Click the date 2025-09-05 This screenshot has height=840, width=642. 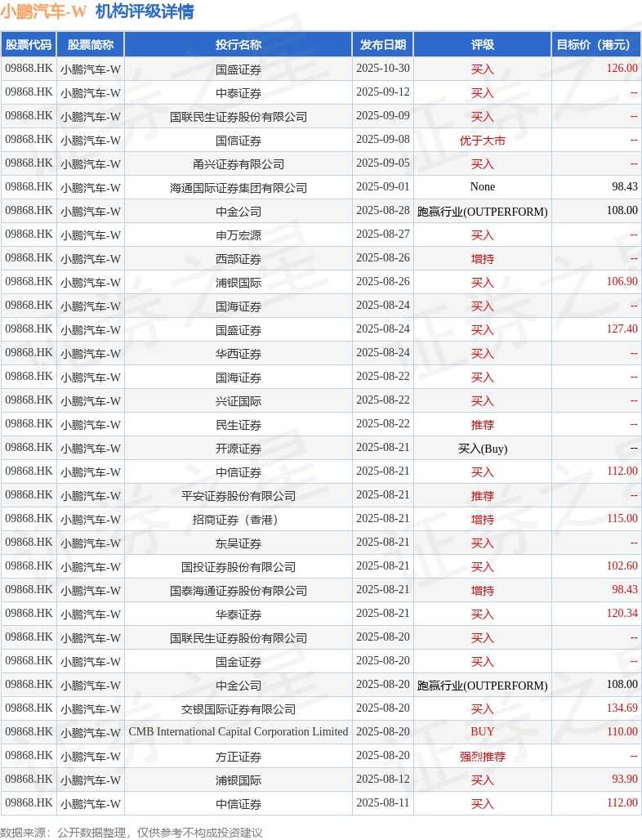click(x=383, y=163)
